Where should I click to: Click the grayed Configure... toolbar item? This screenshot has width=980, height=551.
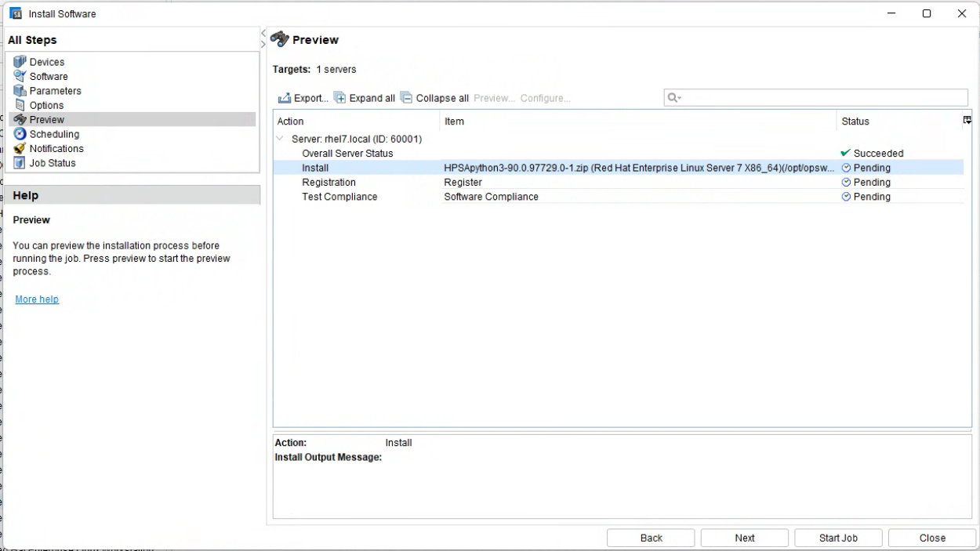[545, 98]
